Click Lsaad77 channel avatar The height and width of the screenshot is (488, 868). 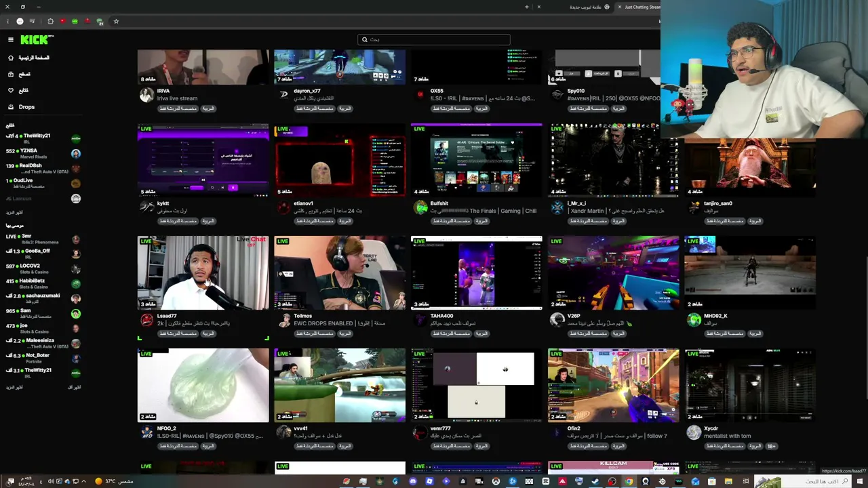(146, 320)
